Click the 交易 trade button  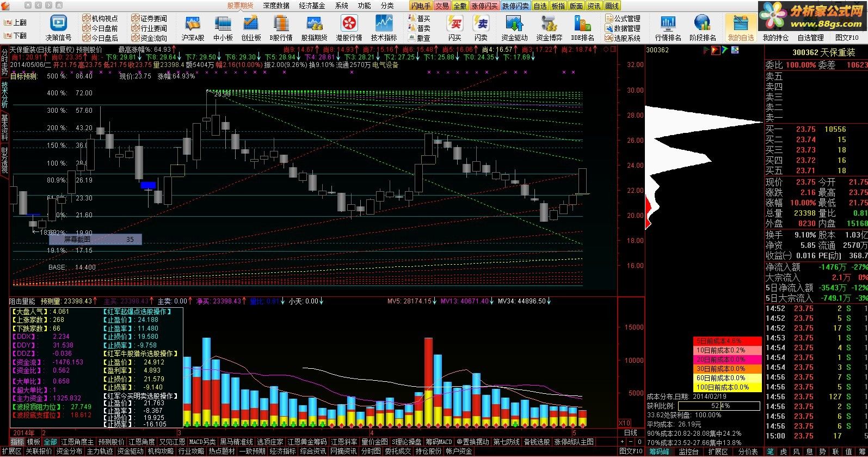(442, 6)
